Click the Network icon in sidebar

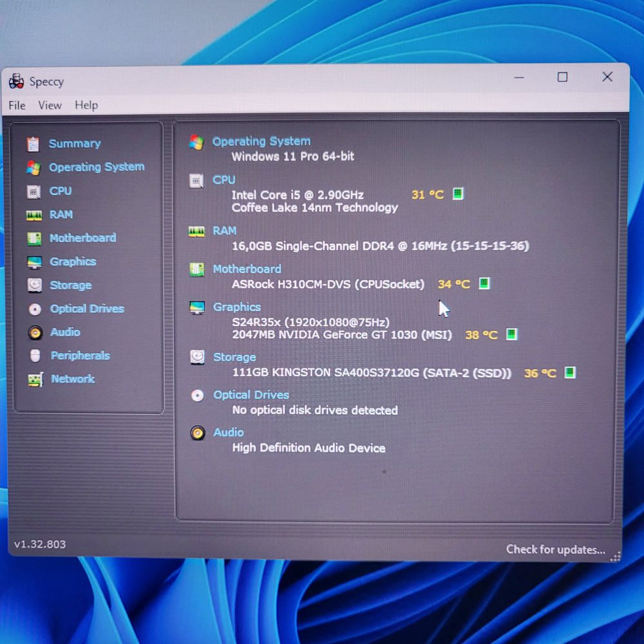click(35, 379)
